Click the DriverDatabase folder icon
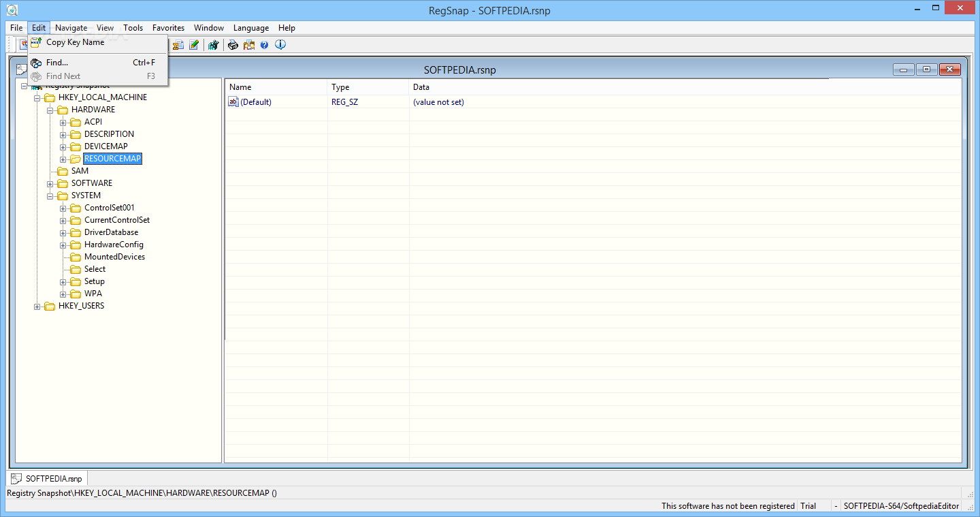The width and height of the screenshot is (980, 517). [x=76, y=232]
